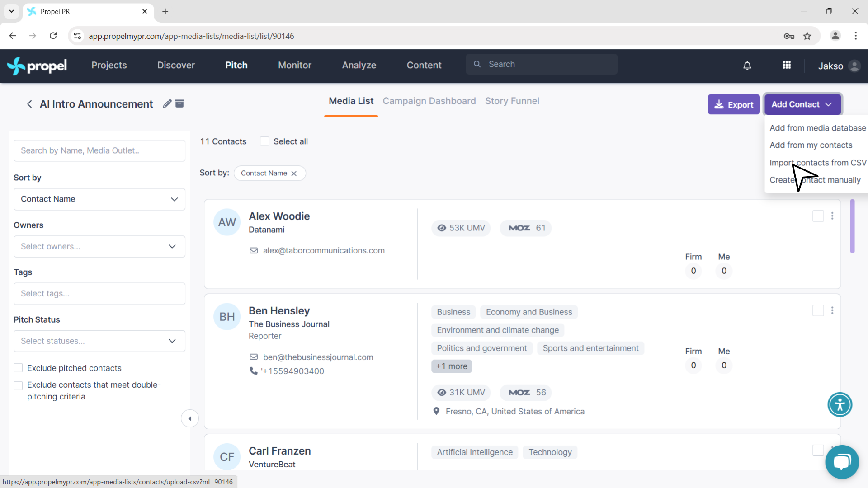This screenshot has width=868, height=488.
Task: Click the contact list scrollbar thumb
Action: click(853, 226)
